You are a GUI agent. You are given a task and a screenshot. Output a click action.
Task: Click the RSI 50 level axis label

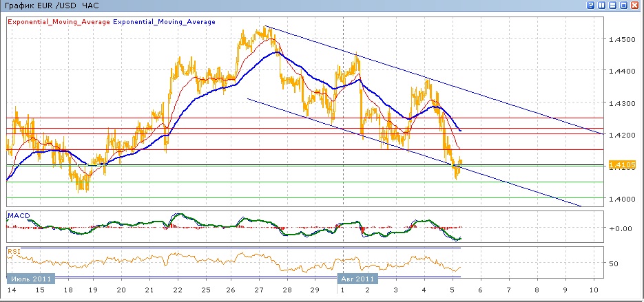pos(615,263)
